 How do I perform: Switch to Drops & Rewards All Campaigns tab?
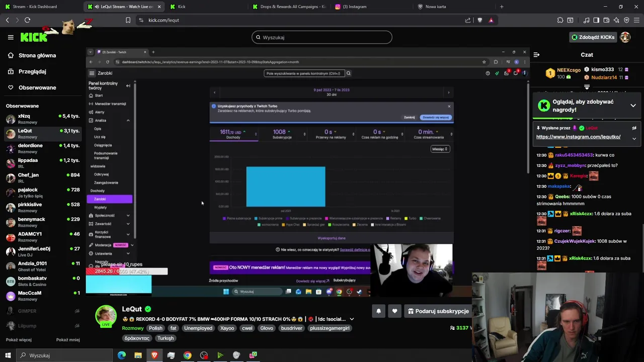click(289, 7)
